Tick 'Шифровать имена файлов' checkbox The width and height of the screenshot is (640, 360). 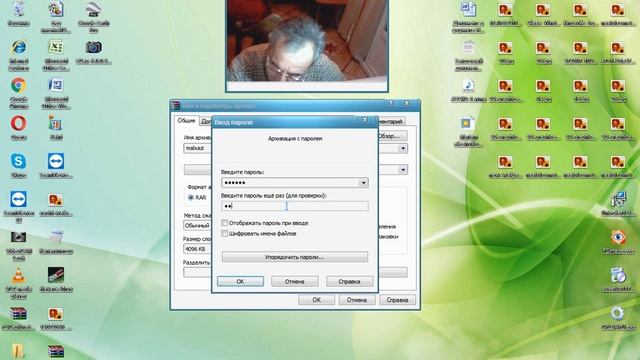224,233
